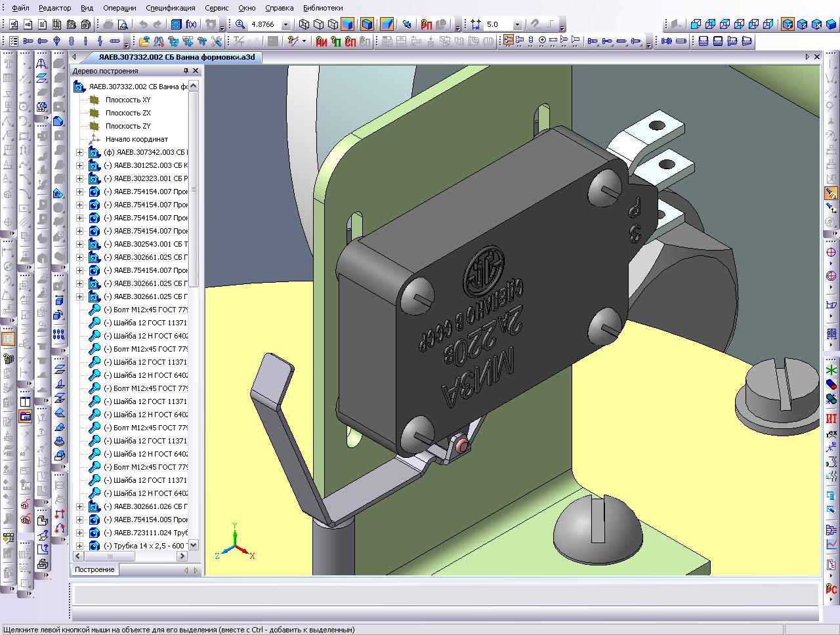This screenshot has width=840, height=635.
Task: Open the 5.0 step value dropdown
Action: tap(517, 25)
